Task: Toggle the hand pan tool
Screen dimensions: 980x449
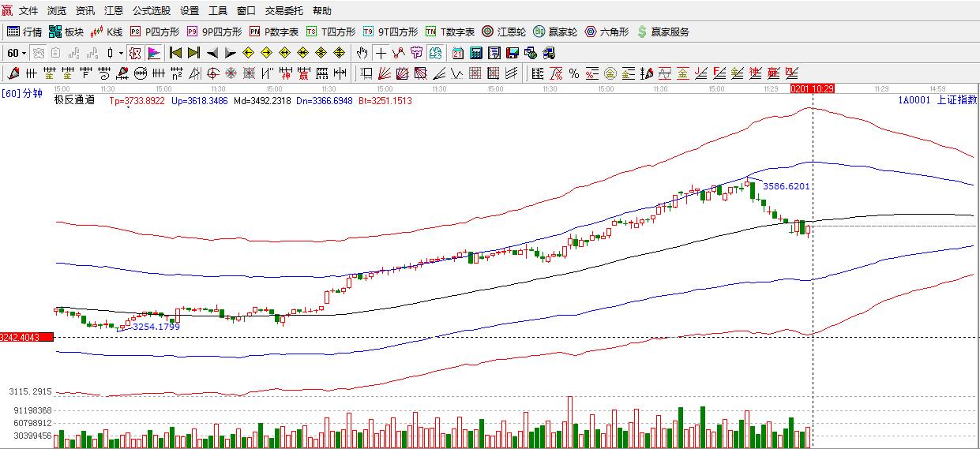Action: [x=362, y=53]
